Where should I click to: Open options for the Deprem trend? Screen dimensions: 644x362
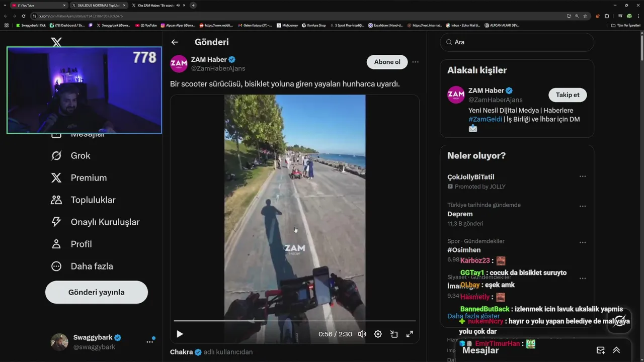tap(583, 207)
